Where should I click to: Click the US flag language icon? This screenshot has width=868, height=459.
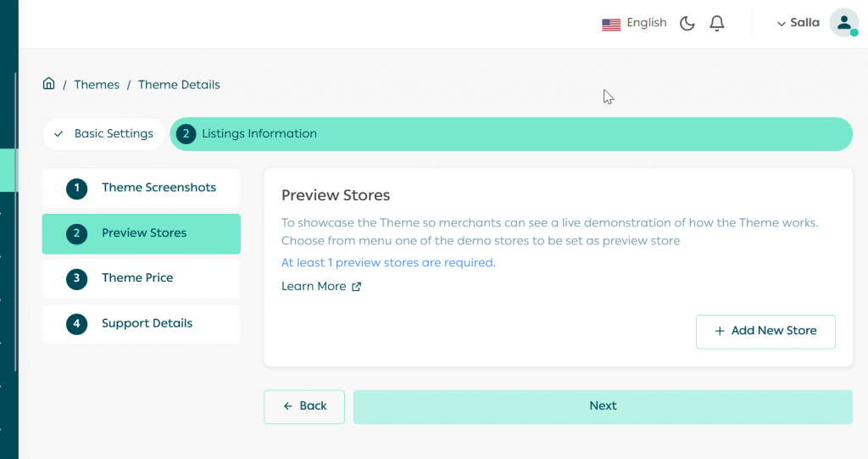coord(611,25)
